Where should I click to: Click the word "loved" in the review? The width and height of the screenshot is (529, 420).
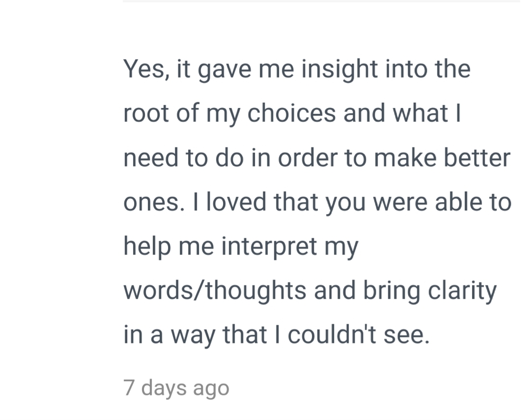pos(236,202)
